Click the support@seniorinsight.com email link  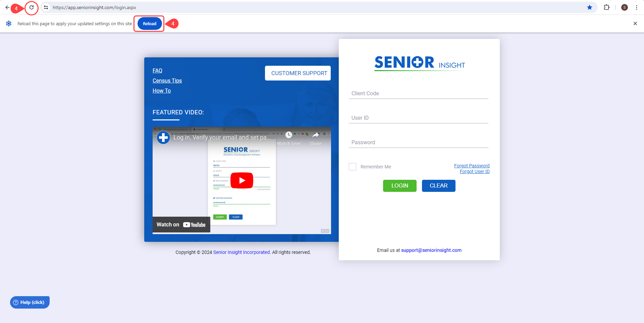coord(431,250)
